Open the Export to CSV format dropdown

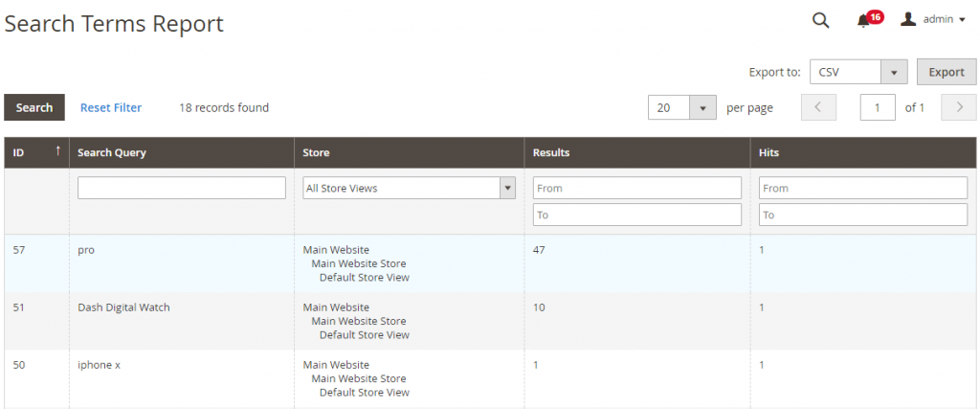tap(858, 72)
